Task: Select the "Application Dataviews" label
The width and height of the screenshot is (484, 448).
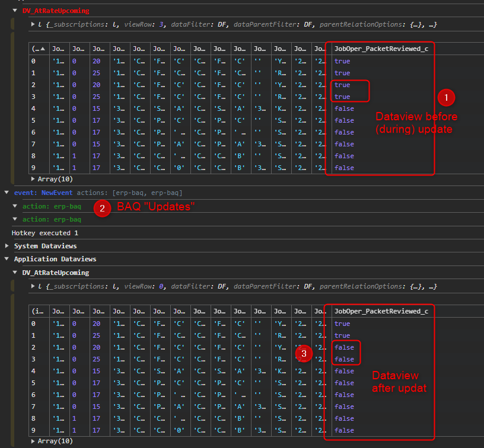Action: click(x=55, y=259)
